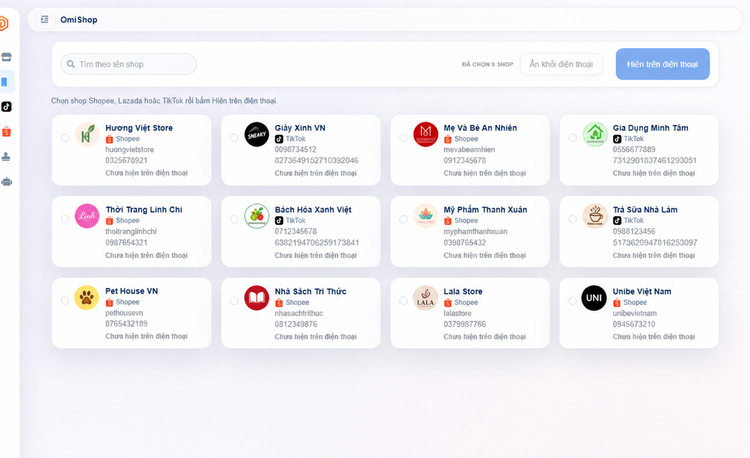Click the Pet House VN shop name
Screen dimensions: 750x458
tap(132, 291)
